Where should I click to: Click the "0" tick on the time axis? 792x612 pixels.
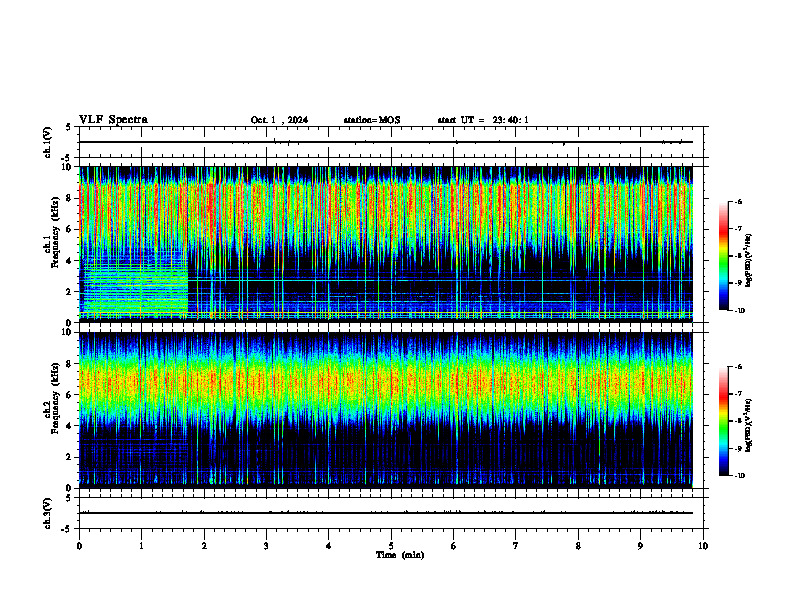point(79,546)
